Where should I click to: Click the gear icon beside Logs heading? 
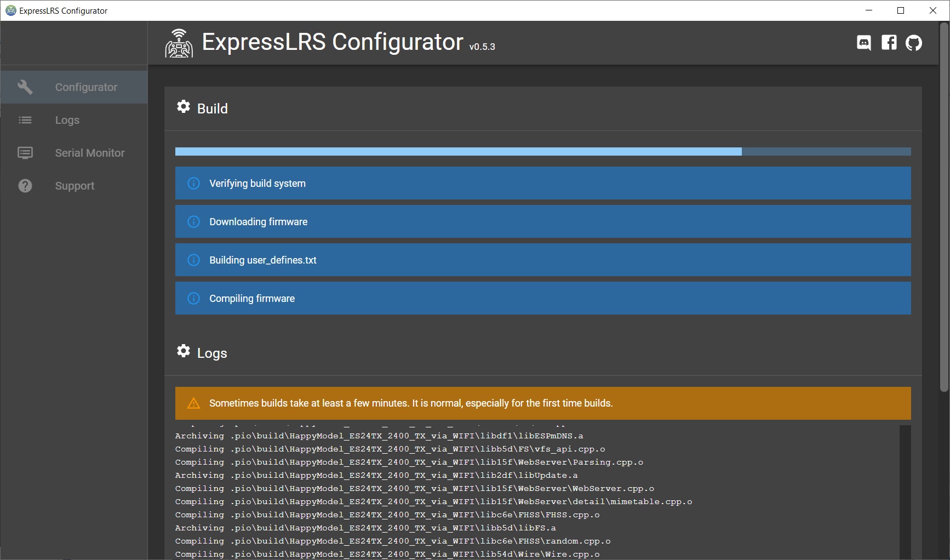(x=184, y=351)
